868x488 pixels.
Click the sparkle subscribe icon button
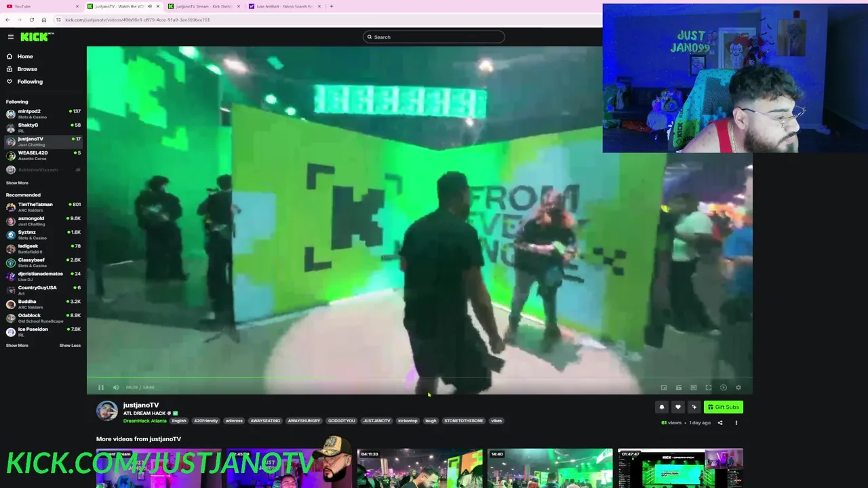tap(694, 407)
